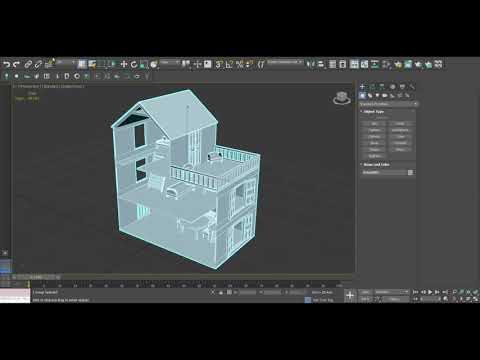Click the Redo arrow in main toolbar
This screenshot has width=480, height=360.
point(16,64)
